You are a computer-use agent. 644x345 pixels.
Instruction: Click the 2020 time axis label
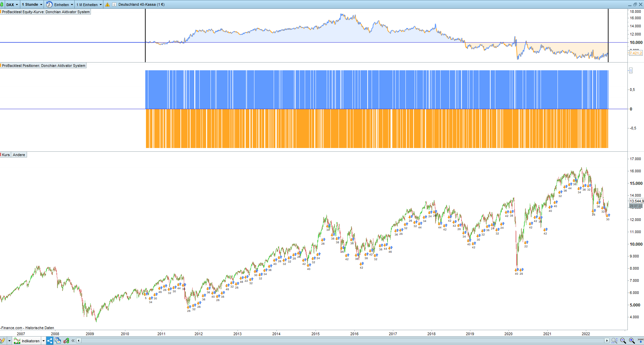(x=509, y=334)
